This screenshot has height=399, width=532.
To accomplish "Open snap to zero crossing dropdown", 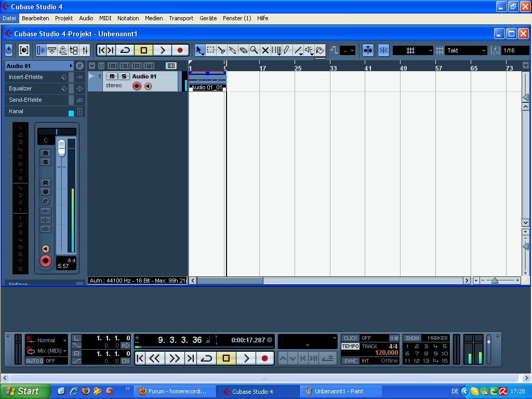I will tap(348, 50).
